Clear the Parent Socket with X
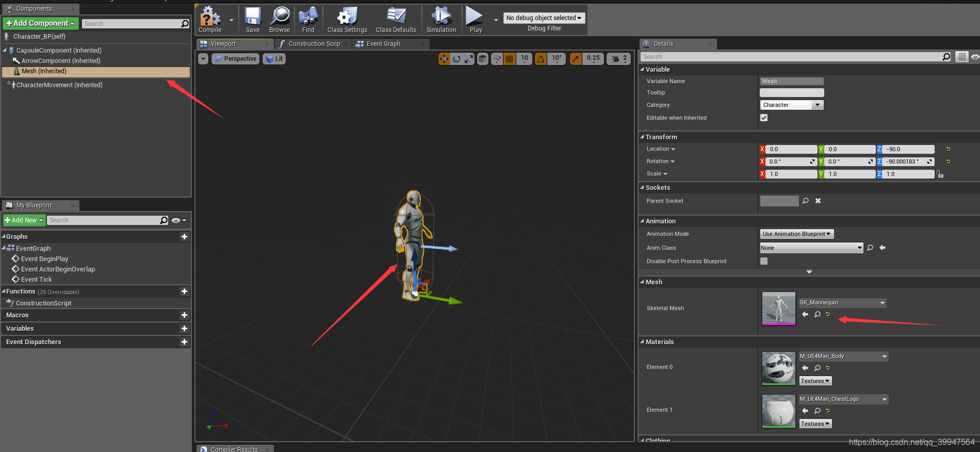Screen dimensions: 980x452 (x=818, y=201)
